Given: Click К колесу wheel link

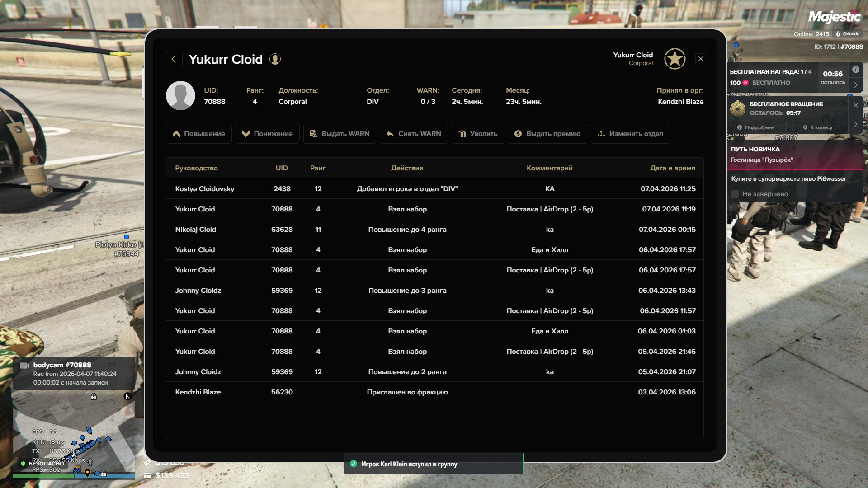Looking at the screenshot, I should pos(818,127).
